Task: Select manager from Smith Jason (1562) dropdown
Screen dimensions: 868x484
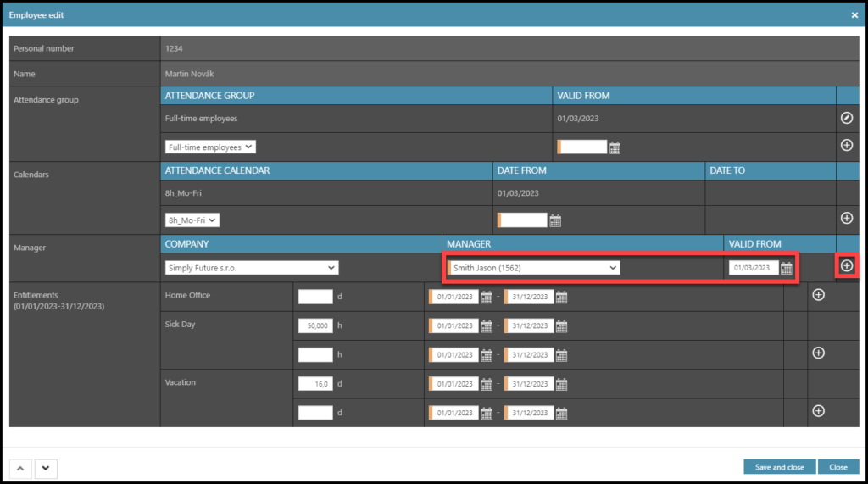Action: click(534, 268)
